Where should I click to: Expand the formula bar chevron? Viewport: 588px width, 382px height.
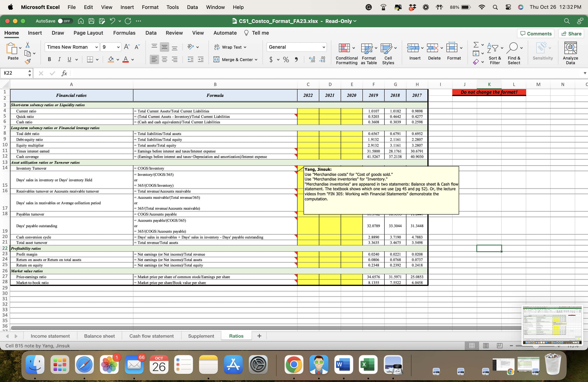coord(585,73)
